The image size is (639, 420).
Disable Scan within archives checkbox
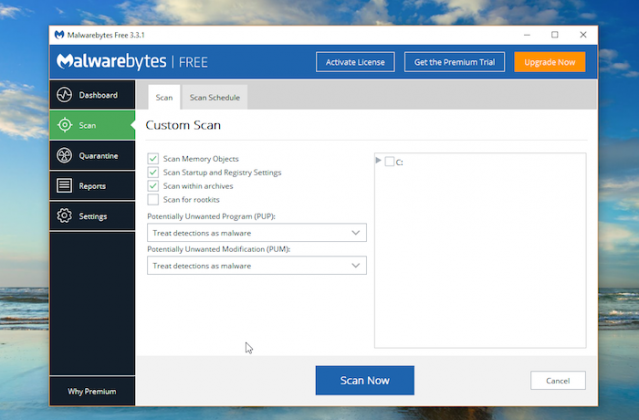tap(153, 186)
